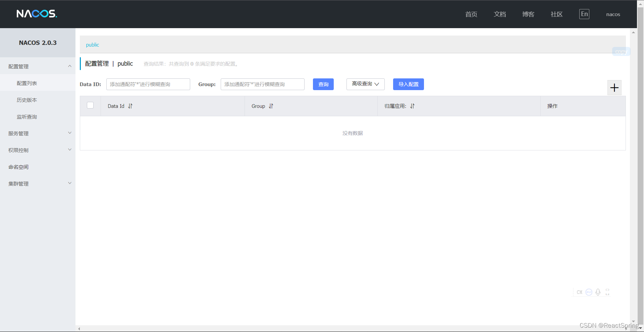Sort by Data Id column arrows
The image size is (644, 332).
(130, 106)
